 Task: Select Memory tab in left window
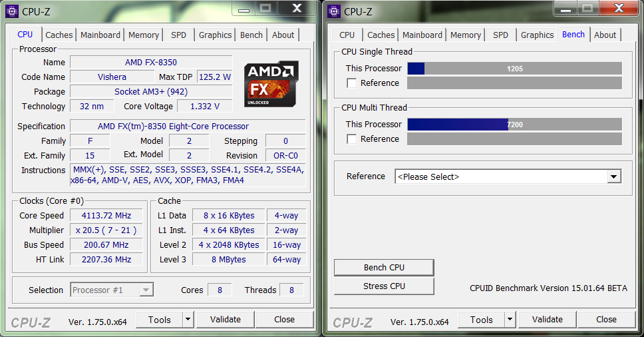[x=143, y=35]
